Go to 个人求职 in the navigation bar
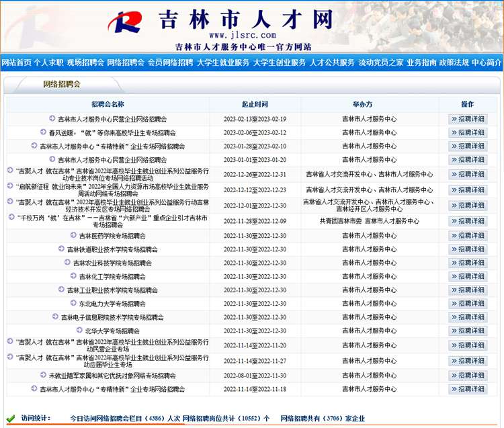This screenshot has height=428, width=504. (x=48, y=62)
